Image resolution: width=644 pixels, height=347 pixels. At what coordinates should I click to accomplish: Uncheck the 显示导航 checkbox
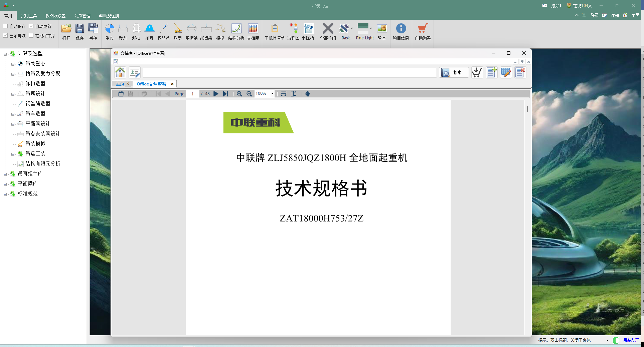pyautogui.click(x=5, y=35)
